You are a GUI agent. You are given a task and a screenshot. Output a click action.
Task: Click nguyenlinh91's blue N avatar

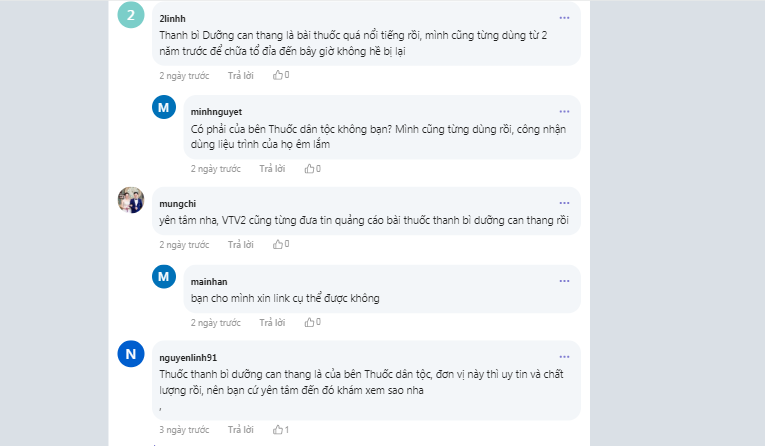[x=131, y=354]
